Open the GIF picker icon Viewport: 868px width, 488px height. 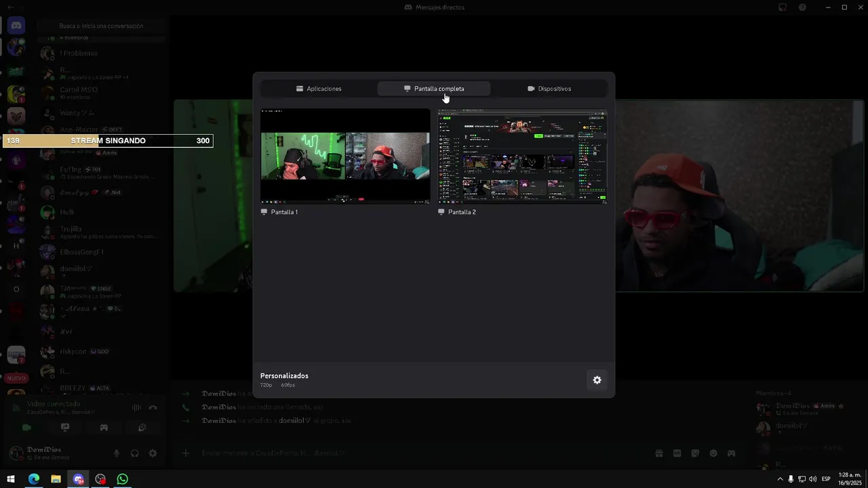(x=677, y=453)
